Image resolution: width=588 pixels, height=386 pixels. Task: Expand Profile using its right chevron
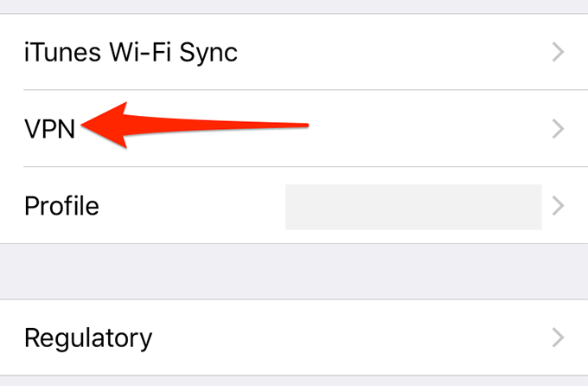pyautogui.click(x=558, y=206)
